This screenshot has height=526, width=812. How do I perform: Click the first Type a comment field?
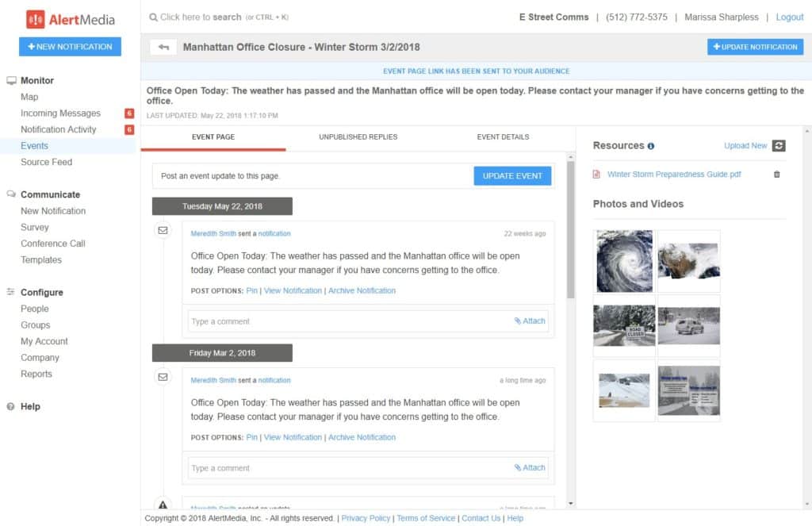349,321
